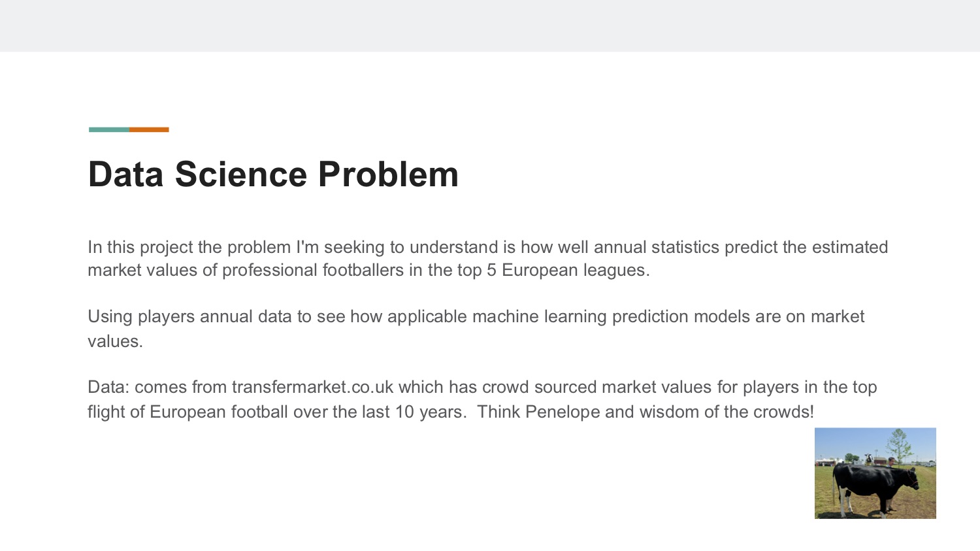Click the word "Problem" in the title
The height and width of the screenshot is (551, 980).
click(x=388, y=175)
